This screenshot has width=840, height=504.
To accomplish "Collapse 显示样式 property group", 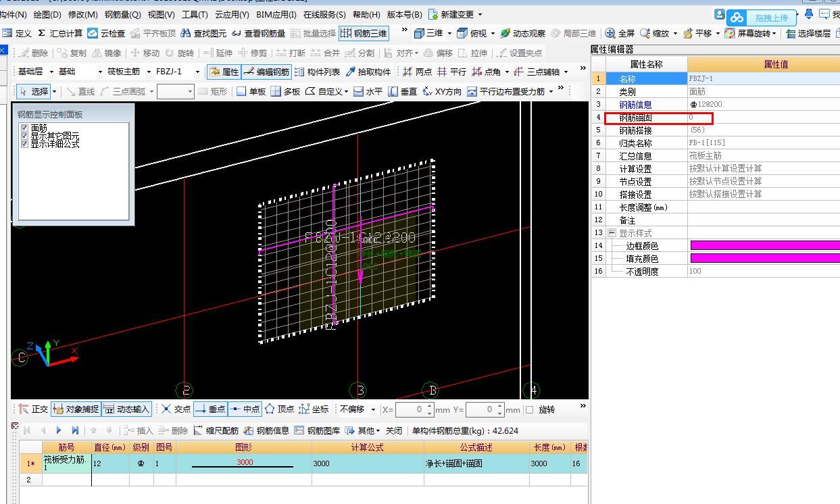I will tap(612, 232).
